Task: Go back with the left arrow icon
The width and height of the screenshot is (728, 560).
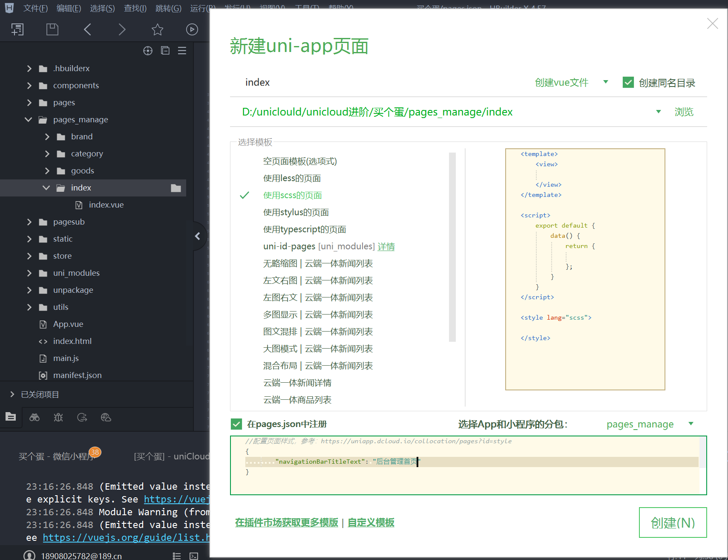Action: (x=87, y=29)
